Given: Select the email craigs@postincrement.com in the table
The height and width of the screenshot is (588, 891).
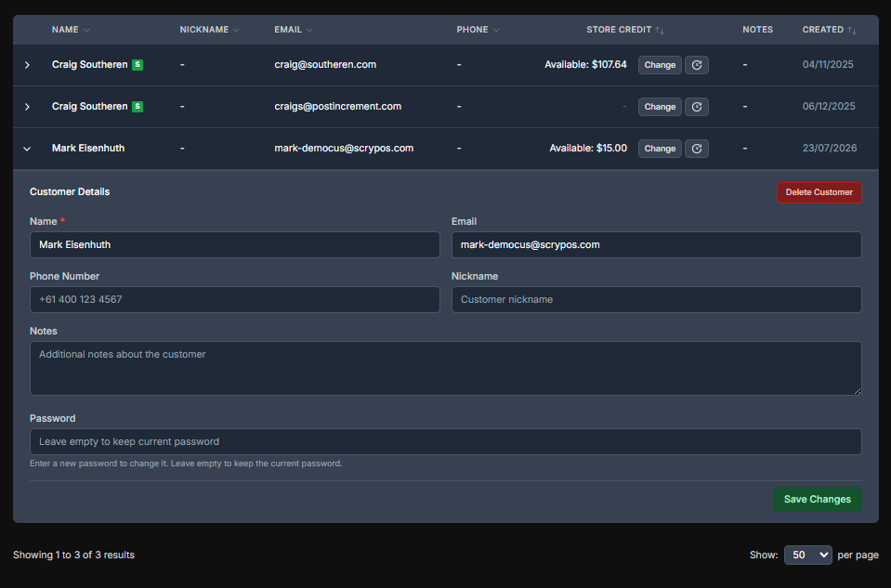Looking at the screenshot, I should click(x=337, y=106).
